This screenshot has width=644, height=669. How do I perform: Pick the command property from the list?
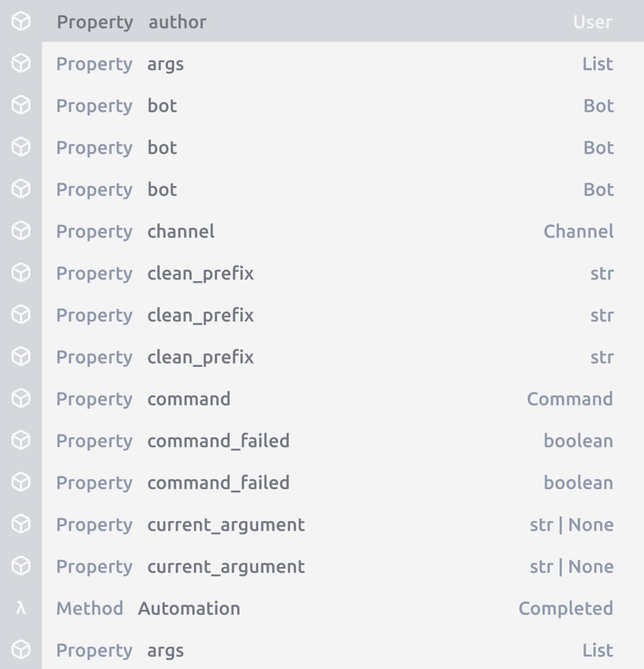(x=189, y=399)
